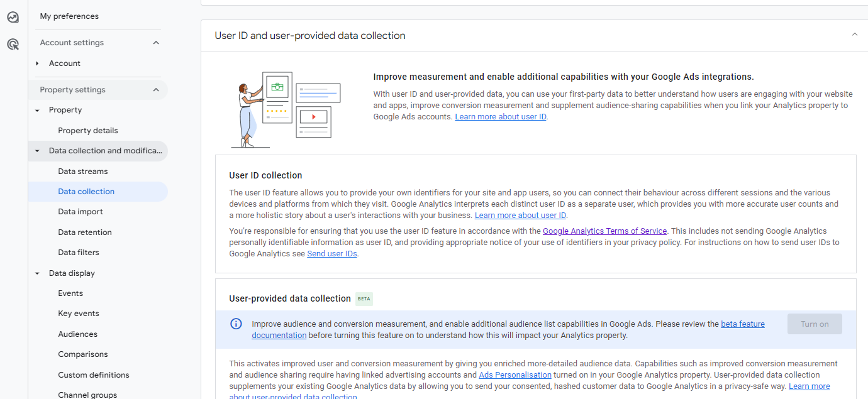Open the Ads Personalisation link
This screenshot has height=399, width=868.
(515, 375)
